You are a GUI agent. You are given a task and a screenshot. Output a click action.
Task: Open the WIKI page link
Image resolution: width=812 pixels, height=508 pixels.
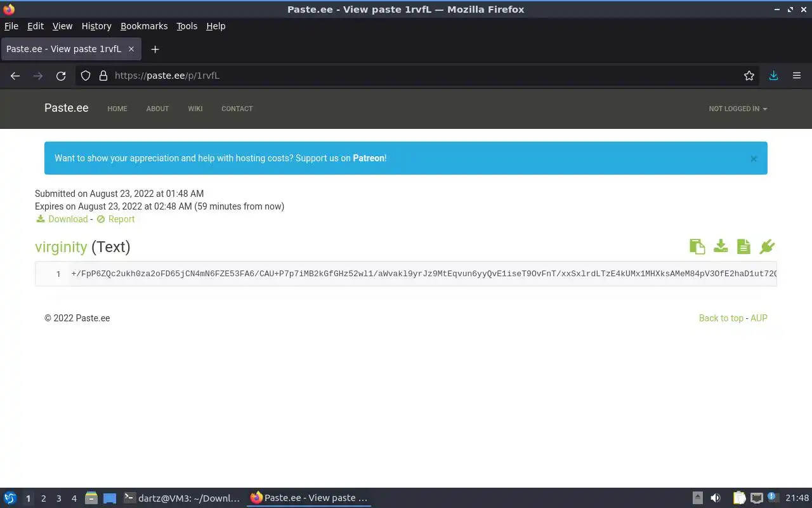tap(195, 109)
